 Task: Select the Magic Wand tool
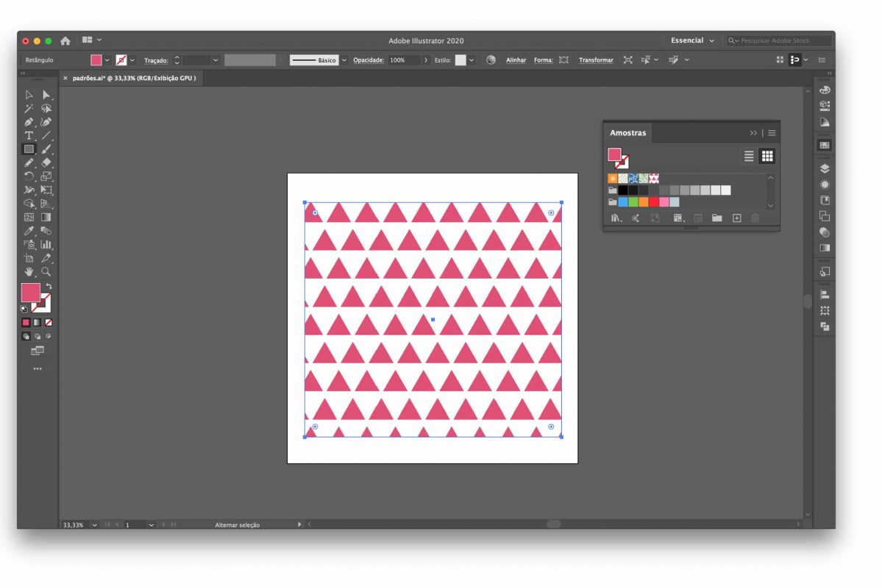[x=29, y=108]
